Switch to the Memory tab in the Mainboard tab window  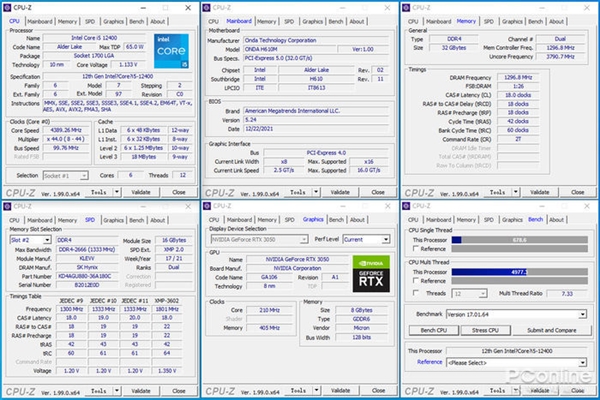click(x=267, y=21)
